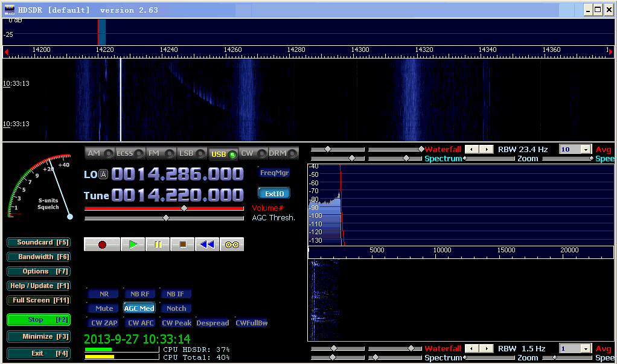The image size is (617, 364).
Task: Decrease lower RBW with left arrow
Action: point(472,349)
